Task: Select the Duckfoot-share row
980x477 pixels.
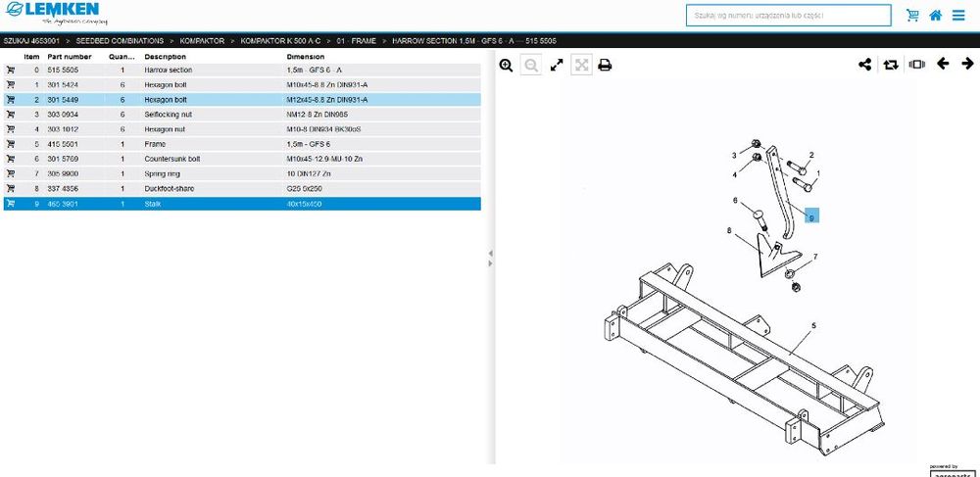Action: pyautogui.click(x=242, y=189)
